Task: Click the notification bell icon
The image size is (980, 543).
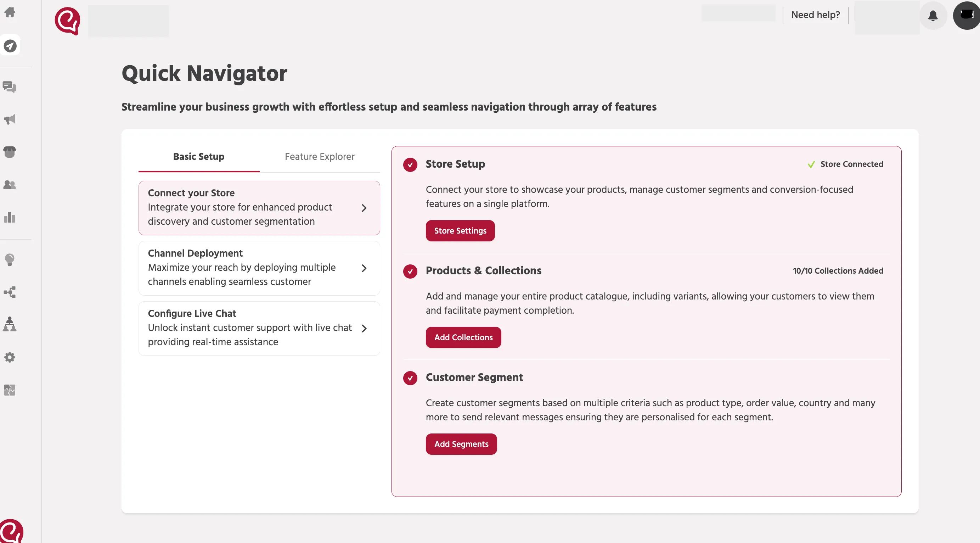Action: pos(933,16)
